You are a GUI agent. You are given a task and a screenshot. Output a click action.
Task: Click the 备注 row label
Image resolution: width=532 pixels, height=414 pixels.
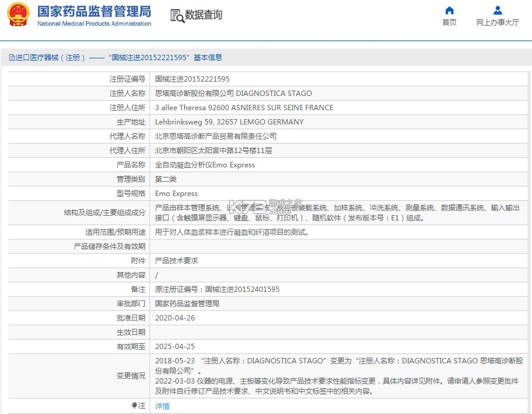tap(138, 290)
